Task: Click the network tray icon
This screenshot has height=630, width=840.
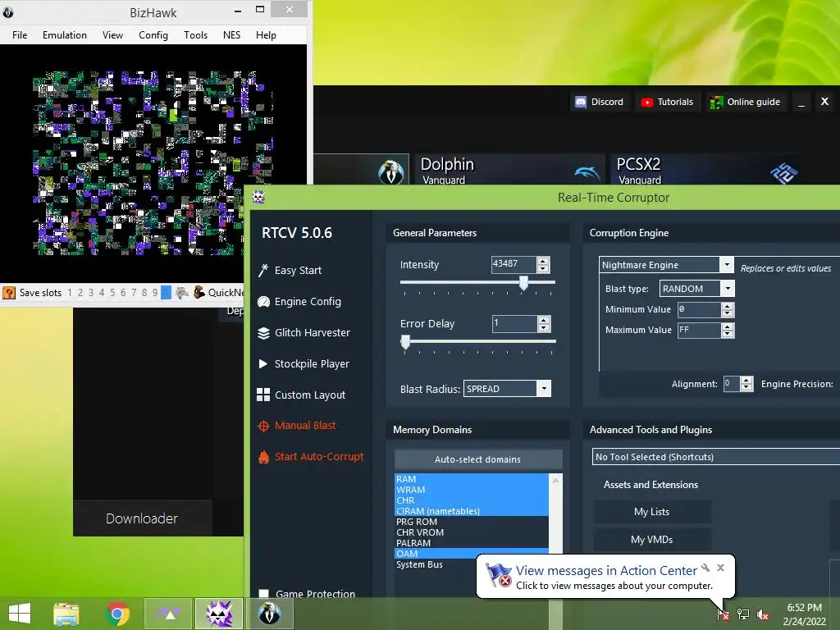Action: 743,614
